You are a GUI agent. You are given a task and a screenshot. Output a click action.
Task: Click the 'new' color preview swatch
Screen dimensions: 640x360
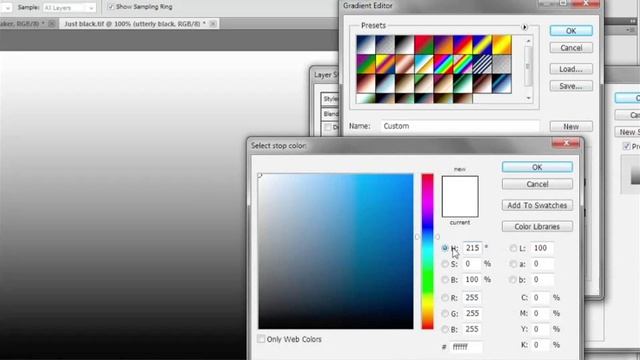click(x=460, y=187)
